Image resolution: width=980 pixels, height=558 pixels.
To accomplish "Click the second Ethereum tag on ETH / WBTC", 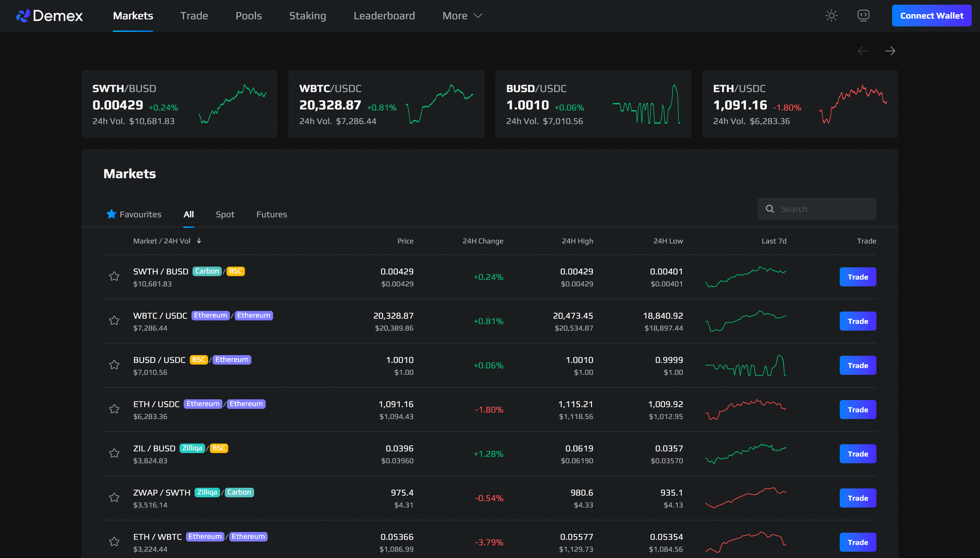I will coord(248,536).
